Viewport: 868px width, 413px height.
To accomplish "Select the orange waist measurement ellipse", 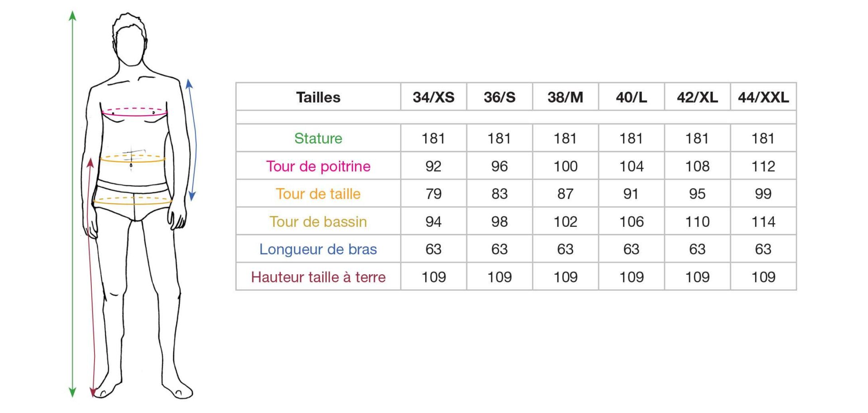I will 132,159.
